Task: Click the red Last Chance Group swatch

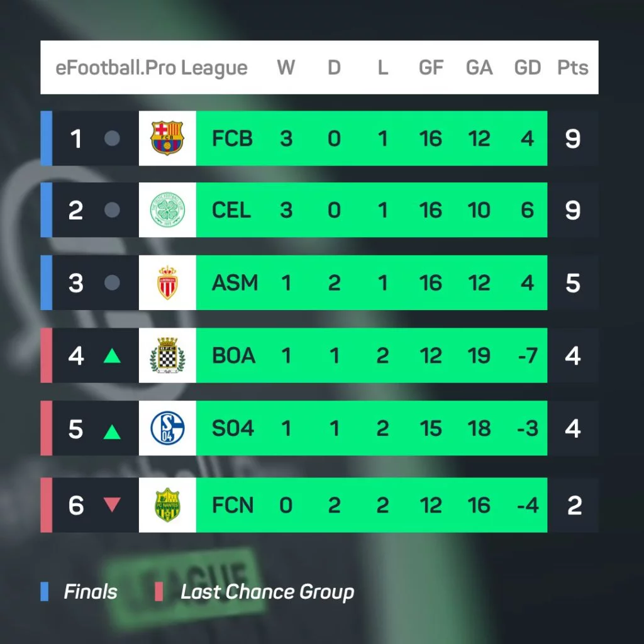Action: (159, 591)
